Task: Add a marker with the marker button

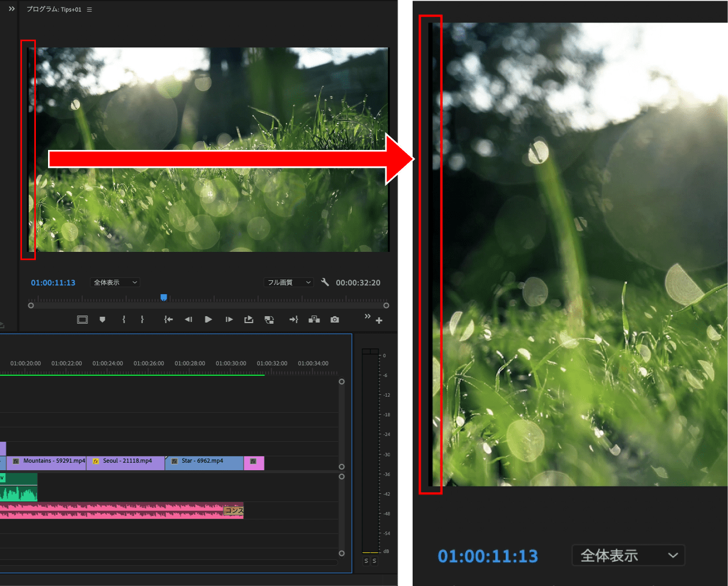Action: [x=102, y=320]
